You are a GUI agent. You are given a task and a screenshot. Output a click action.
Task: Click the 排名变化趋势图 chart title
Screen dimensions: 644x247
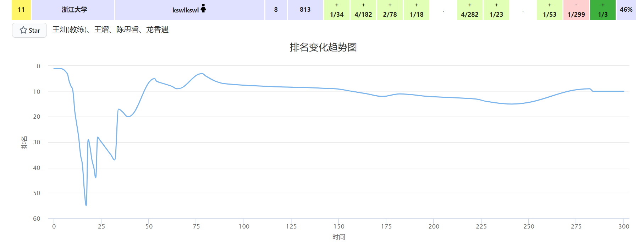tap(323, 47)
